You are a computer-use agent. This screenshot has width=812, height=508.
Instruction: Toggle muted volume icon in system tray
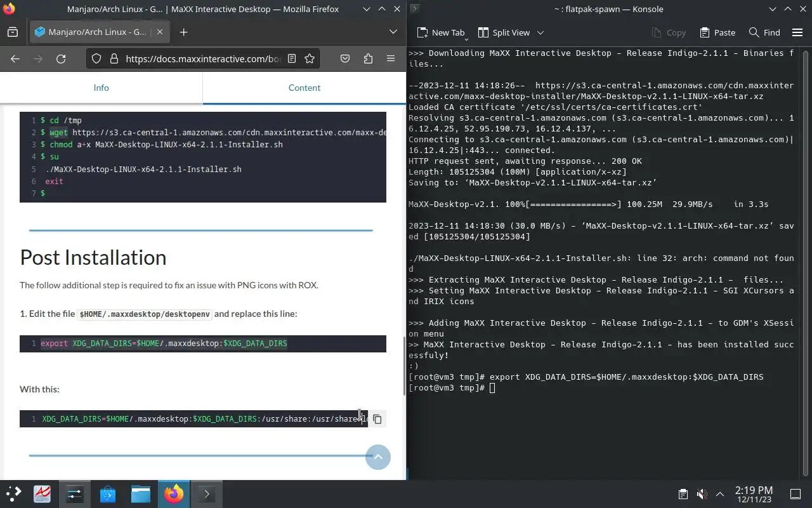(x=702, y=494)
